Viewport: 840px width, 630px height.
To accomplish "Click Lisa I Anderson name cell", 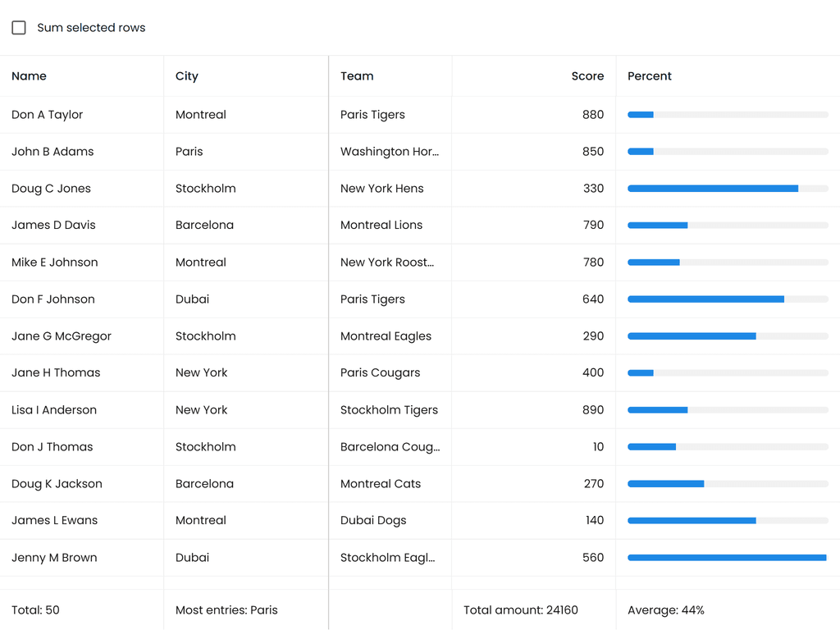I will [x=54, y=410].
